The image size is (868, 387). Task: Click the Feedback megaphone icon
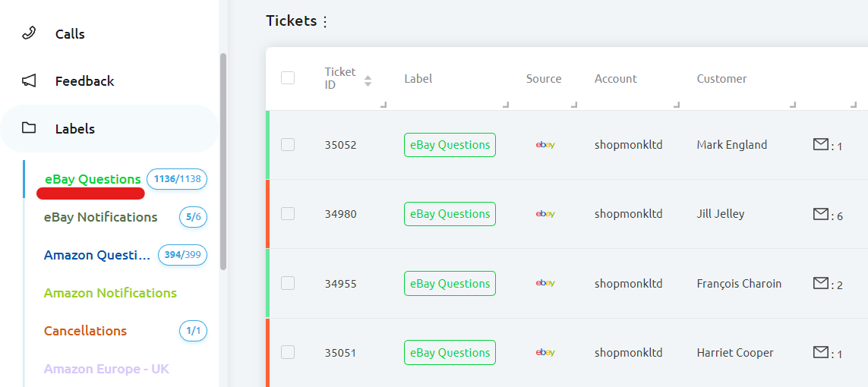tap(29, 80)
